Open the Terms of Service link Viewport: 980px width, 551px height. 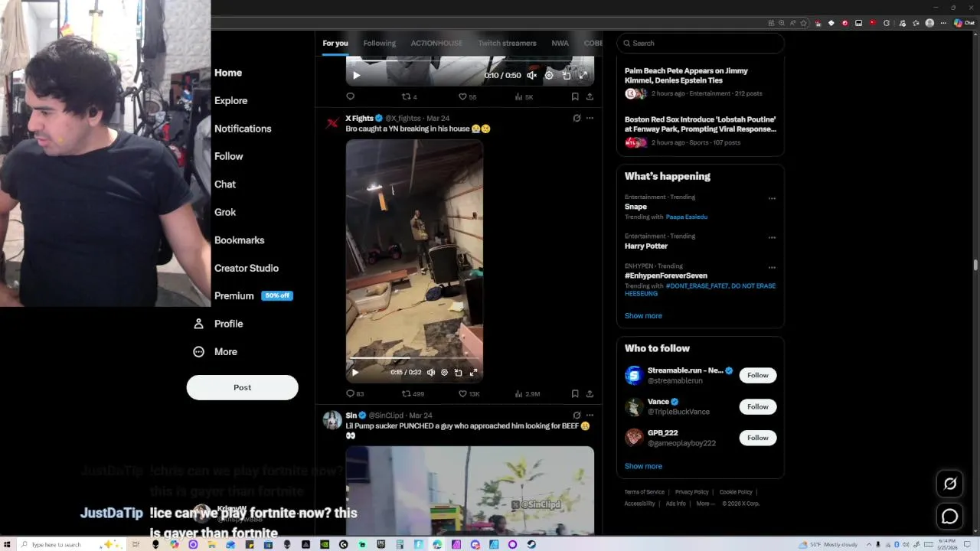tap(644, 492)
